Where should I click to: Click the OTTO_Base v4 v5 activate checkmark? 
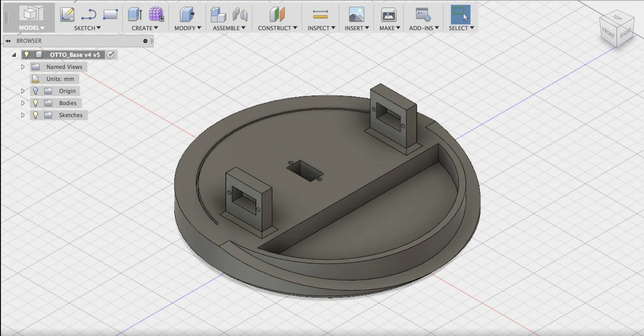(x=111, y=55)
